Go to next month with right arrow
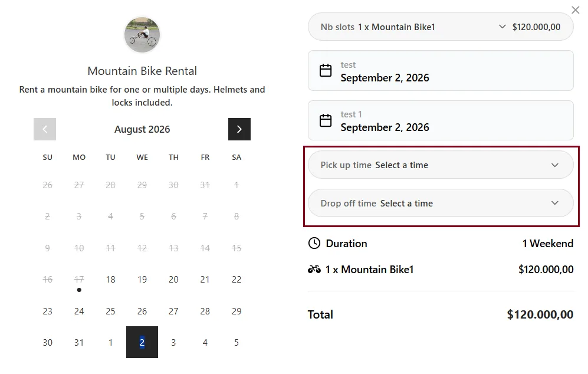Image resolution: width=588 pixels, height=374 pixels. pos(239,129)
